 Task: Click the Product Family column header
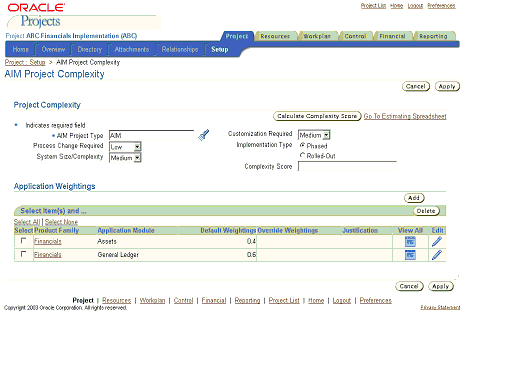click(x=57, y=230)
